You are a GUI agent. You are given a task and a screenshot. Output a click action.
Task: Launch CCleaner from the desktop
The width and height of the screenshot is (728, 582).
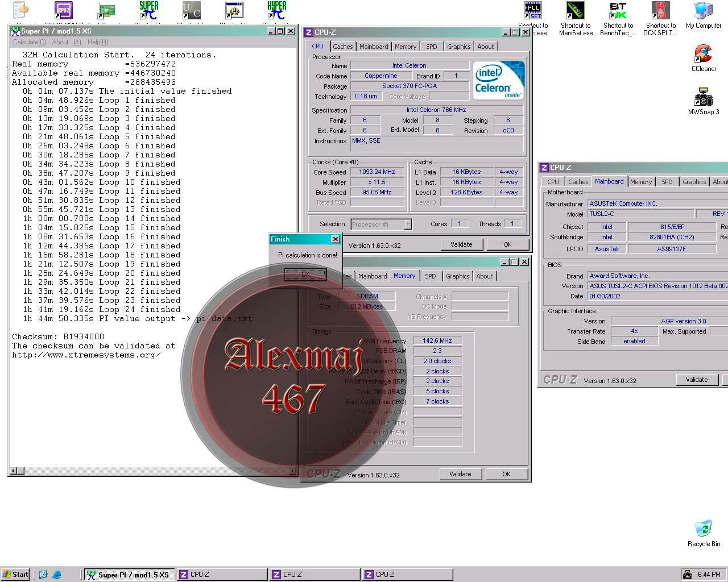(x=704, y=59)
